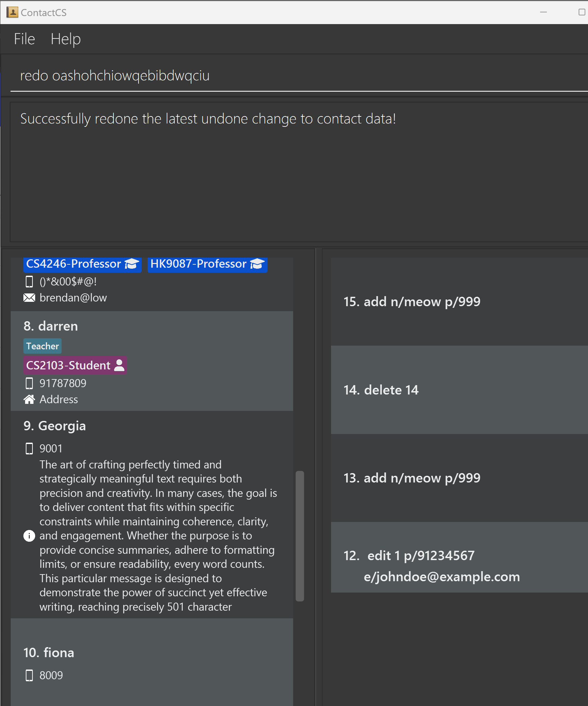
Task: Click the house icon next to Address
Action: pyautogui.click(x=29, y=400)
